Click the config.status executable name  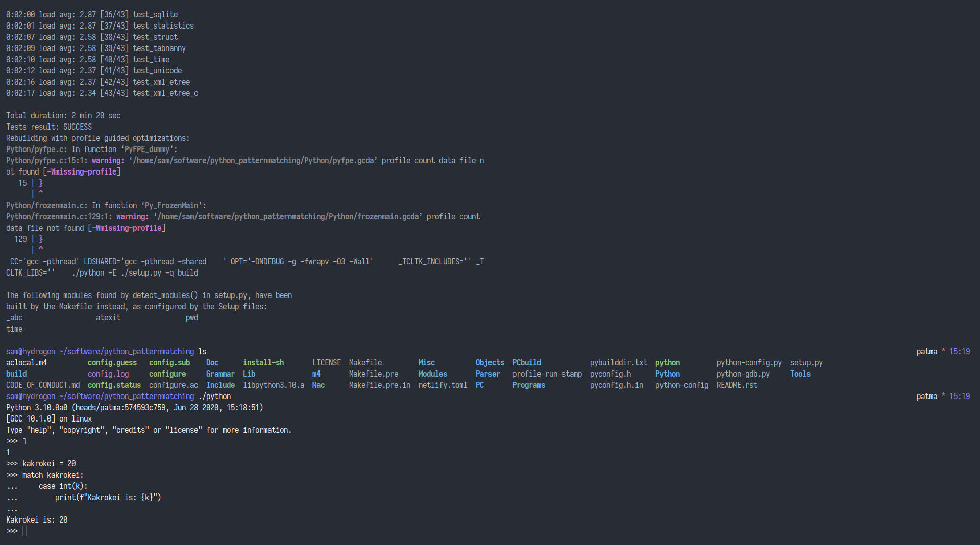point(114,385)
